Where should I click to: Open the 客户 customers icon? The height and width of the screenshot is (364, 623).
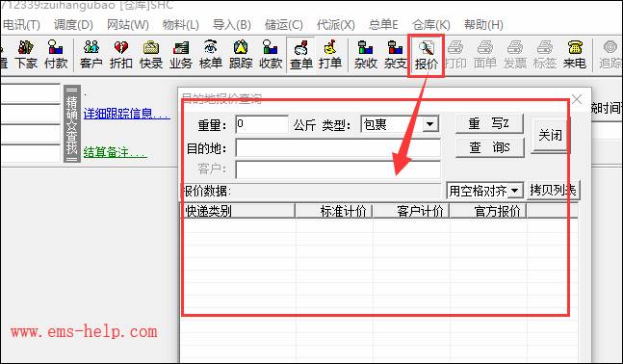click(x=91, y=55)
